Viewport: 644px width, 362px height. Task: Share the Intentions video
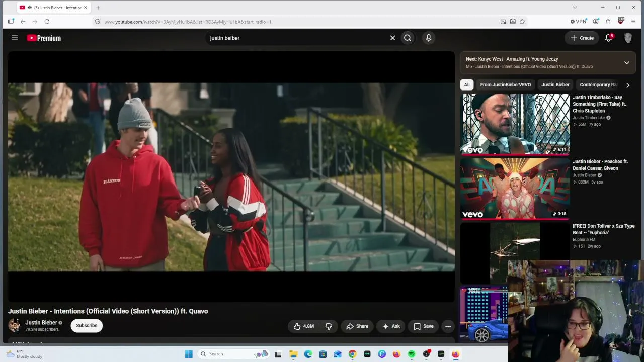[357, 326]
